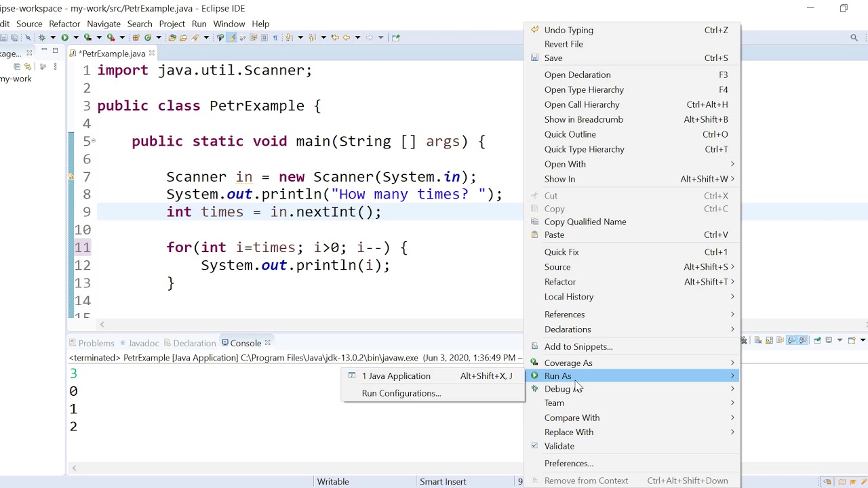Open dropdown arrow beside Open Console icon

click(863, 340)
